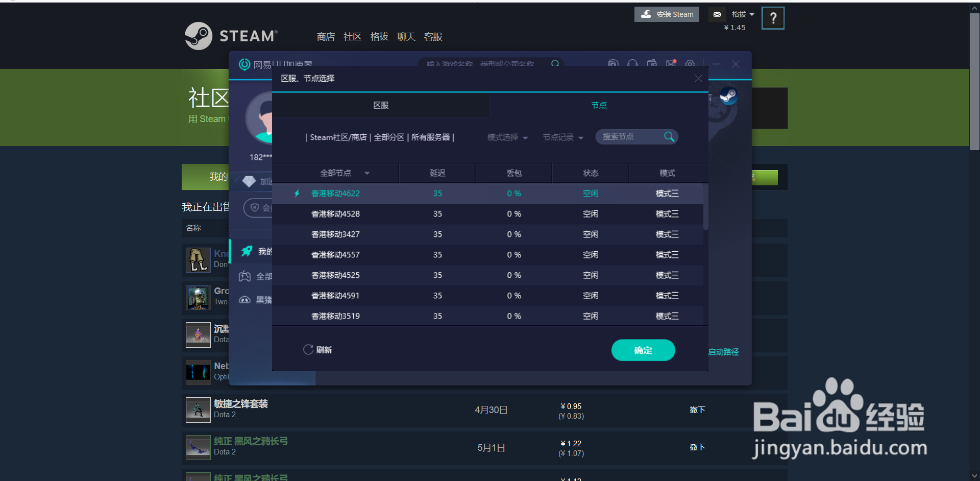Open the 模式选择 dropdown

(507, 137)
